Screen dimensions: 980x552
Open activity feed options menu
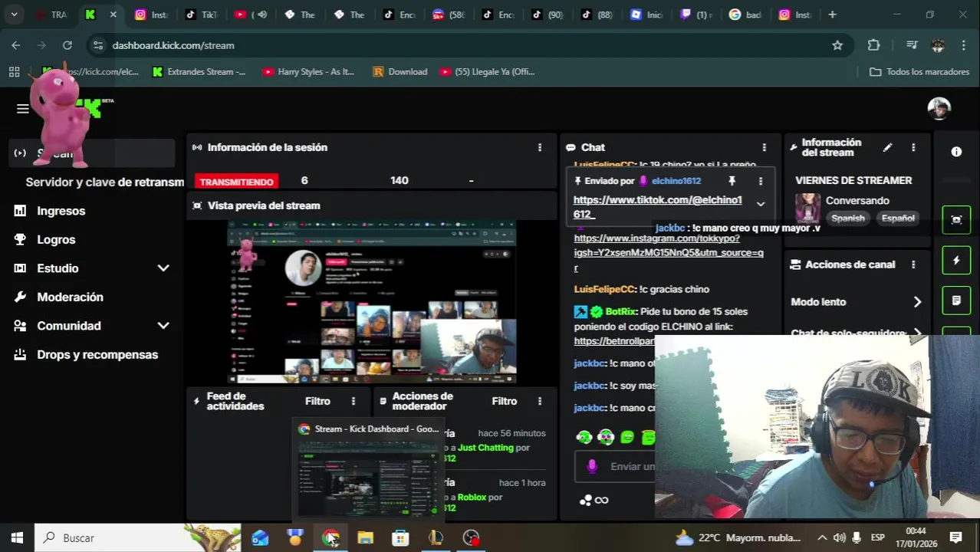[x=354, y=401]
